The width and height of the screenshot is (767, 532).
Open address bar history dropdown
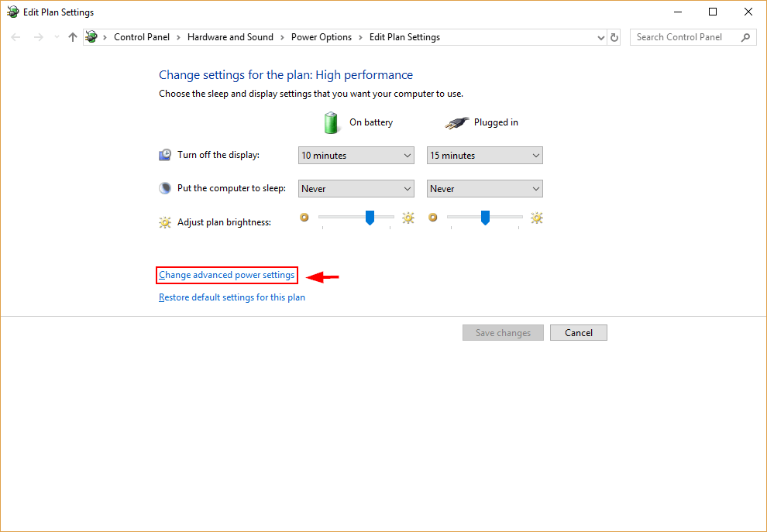(601, 38)
